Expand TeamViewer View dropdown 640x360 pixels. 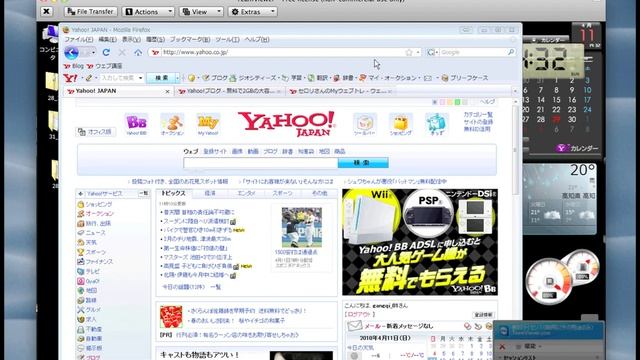pos(201,12)
